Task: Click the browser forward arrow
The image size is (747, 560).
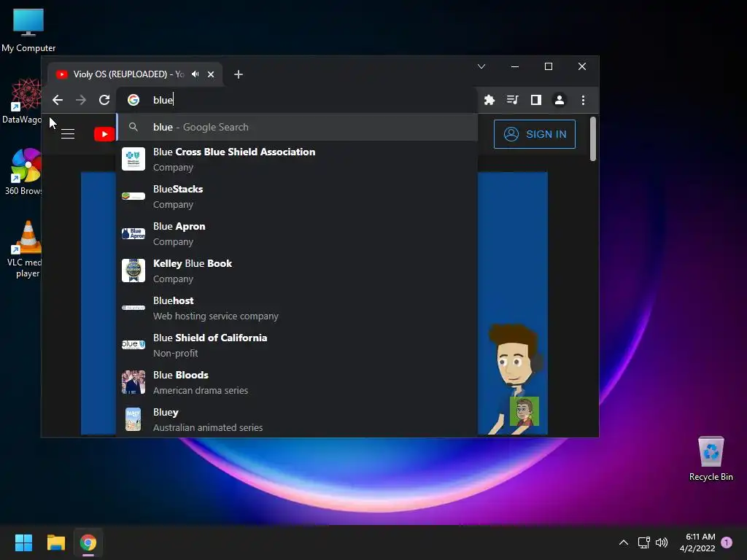Action: (81, 100)
